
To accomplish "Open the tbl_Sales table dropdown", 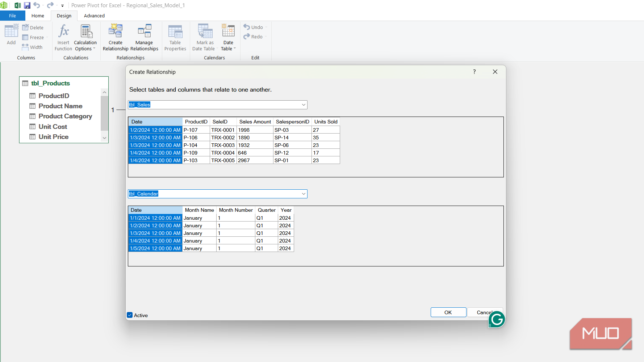I will (x=304, y=105).
